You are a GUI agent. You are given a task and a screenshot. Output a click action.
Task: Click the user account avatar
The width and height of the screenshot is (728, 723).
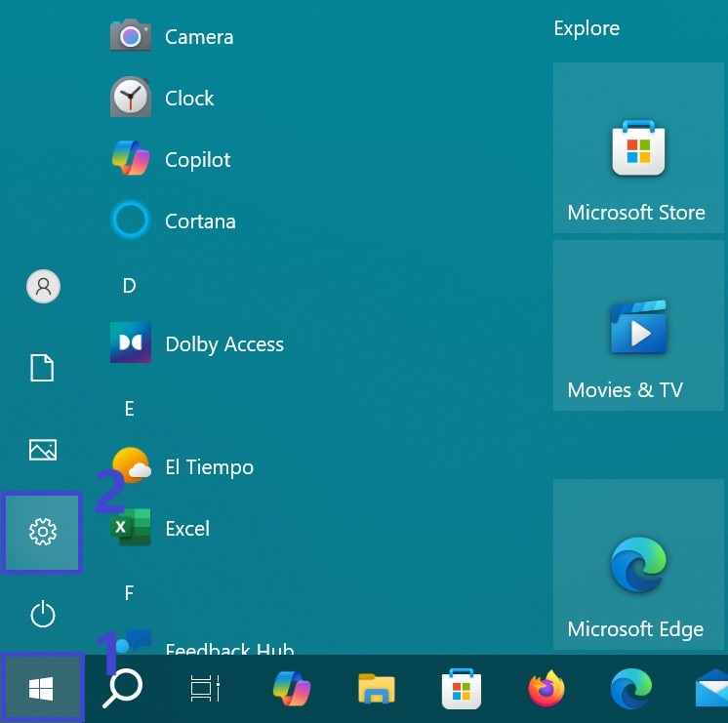(x=42, y=286)
